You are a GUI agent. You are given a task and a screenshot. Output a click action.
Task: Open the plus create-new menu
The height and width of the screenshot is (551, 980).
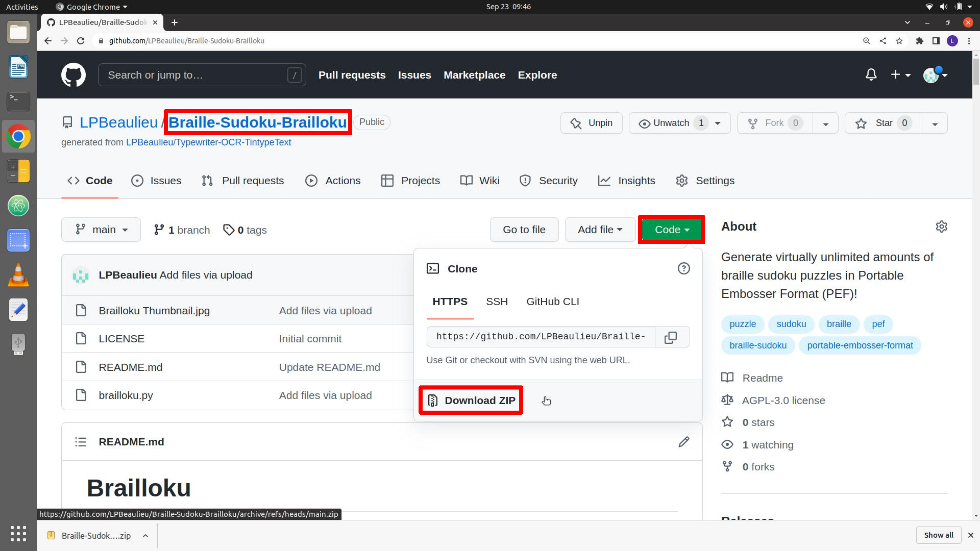[900, 75]
